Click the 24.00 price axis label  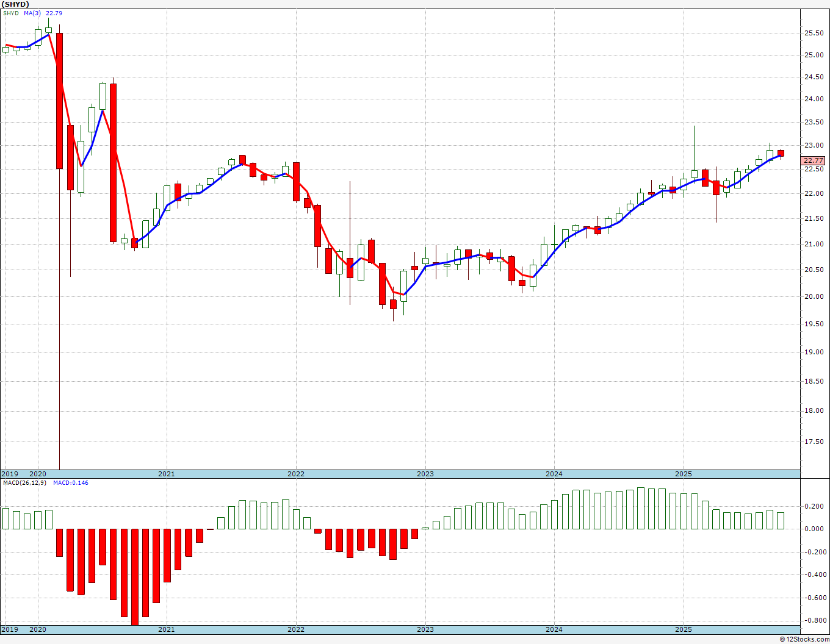[x=814, y=99]
